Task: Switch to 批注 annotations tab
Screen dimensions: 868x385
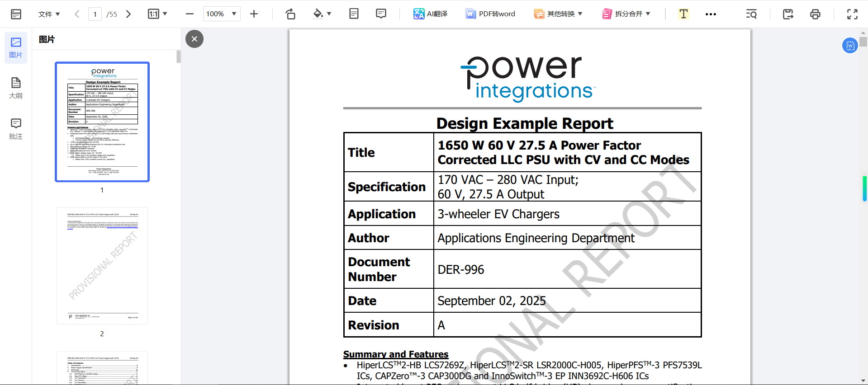Action: (16, 129)
